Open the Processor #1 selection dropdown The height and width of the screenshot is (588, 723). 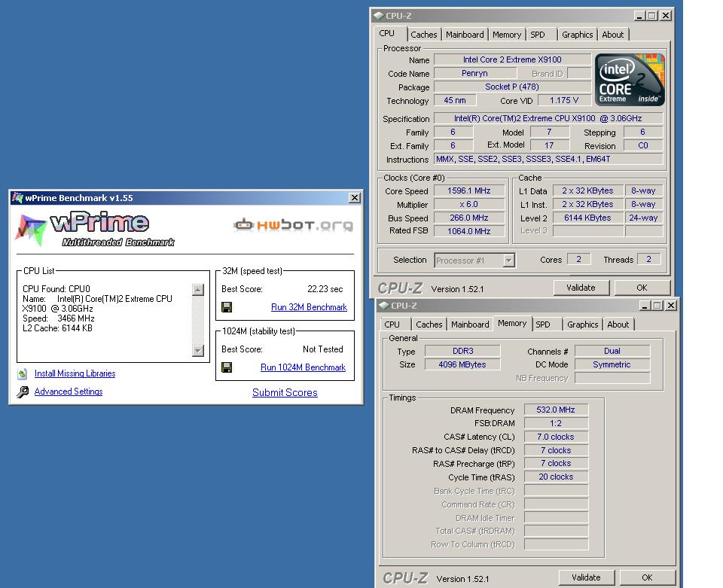tap(508, 260)
